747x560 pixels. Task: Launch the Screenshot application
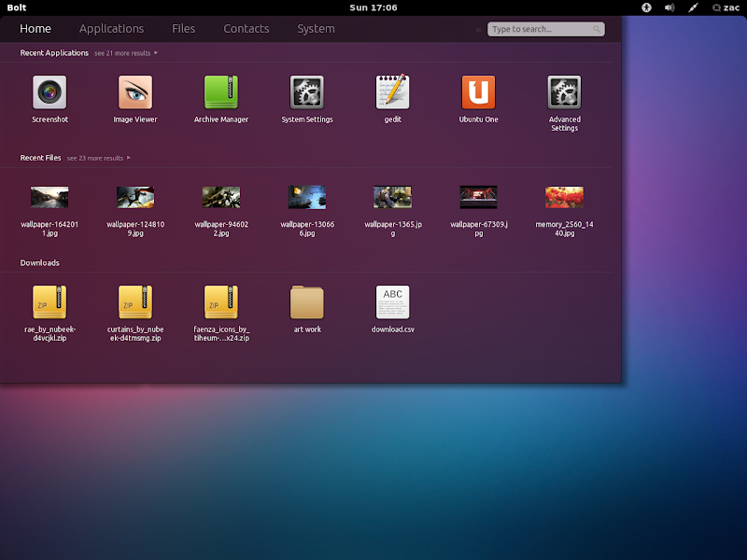pyautogui.click(x=49, y=93)
